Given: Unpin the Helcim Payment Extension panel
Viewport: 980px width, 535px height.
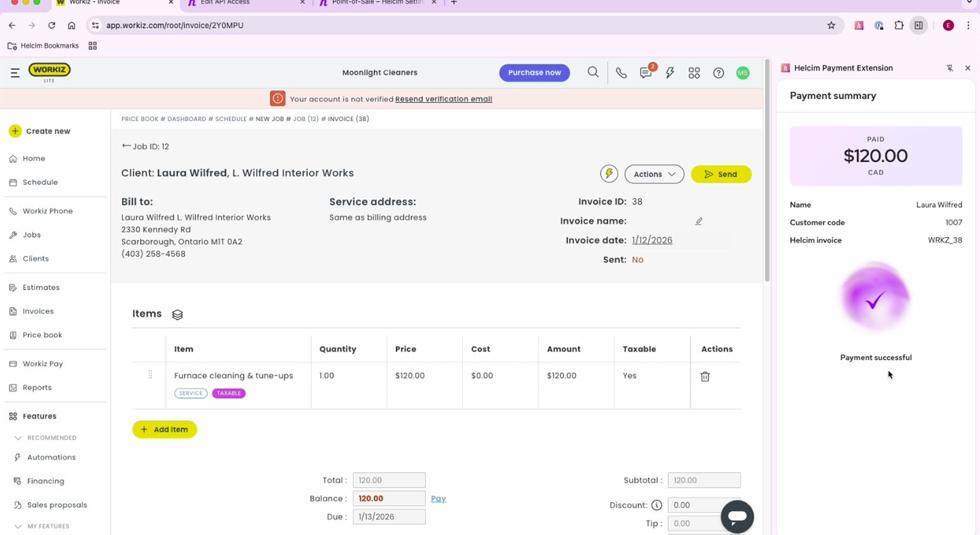Looking at the screenshot, I should [x=950, y=68].
